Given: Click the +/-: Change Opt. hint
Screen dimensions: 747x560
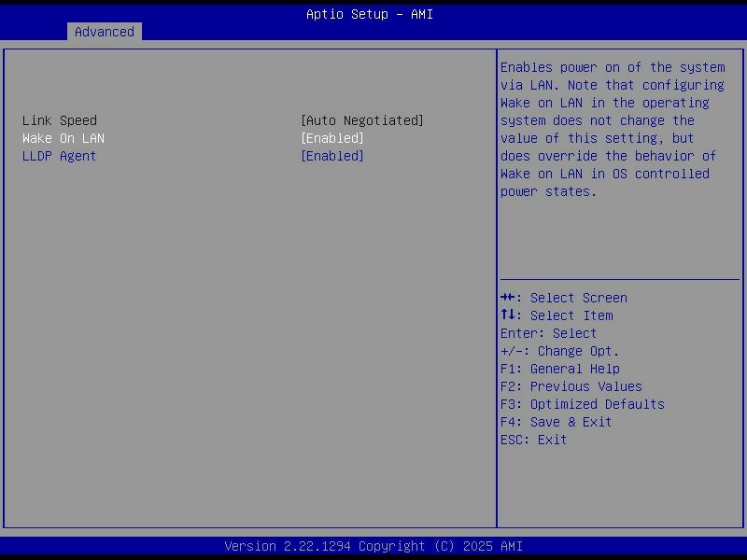Looking at the screenshot, I should click(559, 351).
